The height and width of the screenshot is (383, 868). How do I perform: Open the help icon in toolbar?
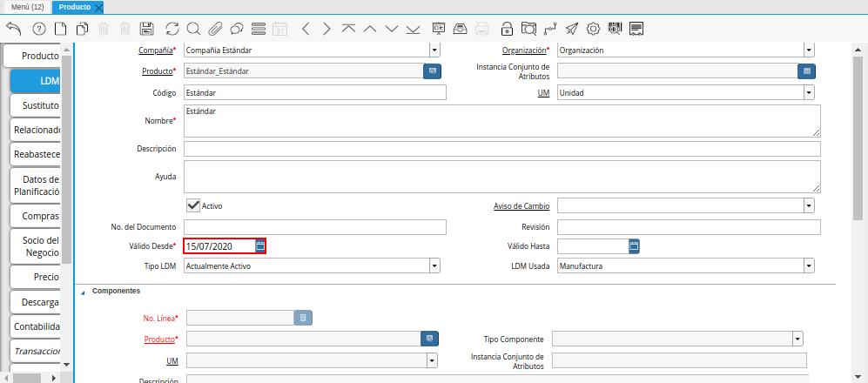click(x=38, y=29)
